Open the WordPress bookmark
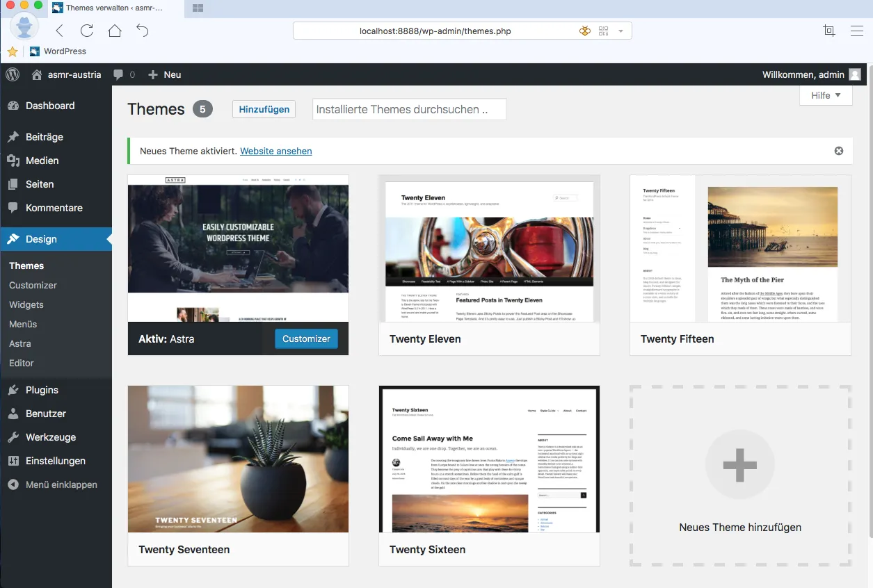 pos(58,51)
